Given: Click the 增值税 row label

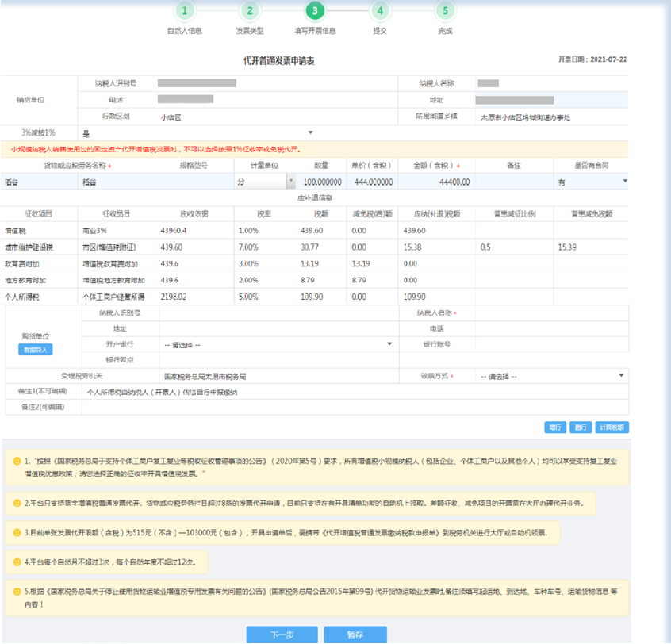Looking at the screenshot, I should coord(15,231).
